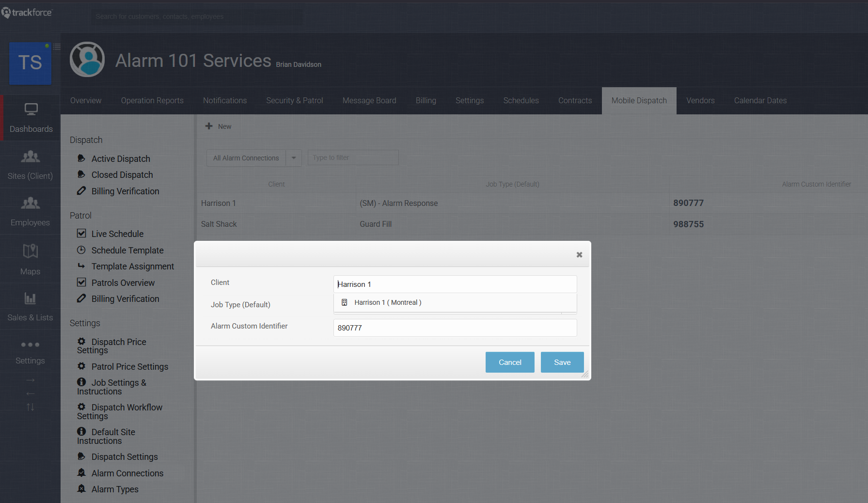This screenshot has width=868, height=503.
Task: Click the Alarm 101 Services profile icon
Action: pyautogui.click(x=87, y=59)
